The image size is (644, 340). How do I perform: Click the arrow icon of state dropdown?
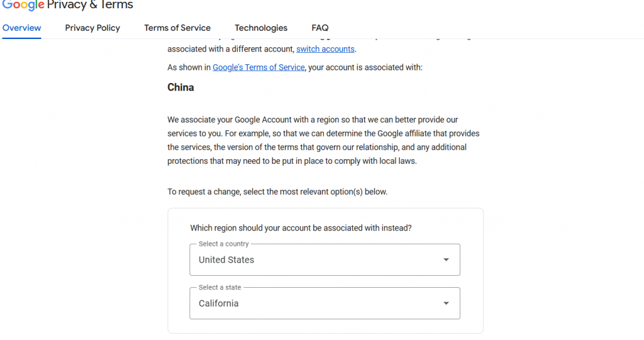tap(446, 303)
